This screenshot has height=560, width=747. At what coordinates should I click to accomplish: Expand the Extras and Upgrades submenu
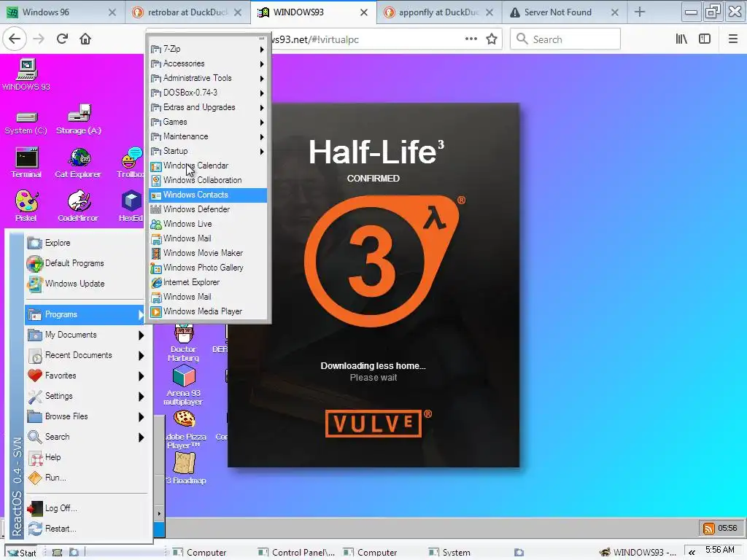click(x=208, y=107)
